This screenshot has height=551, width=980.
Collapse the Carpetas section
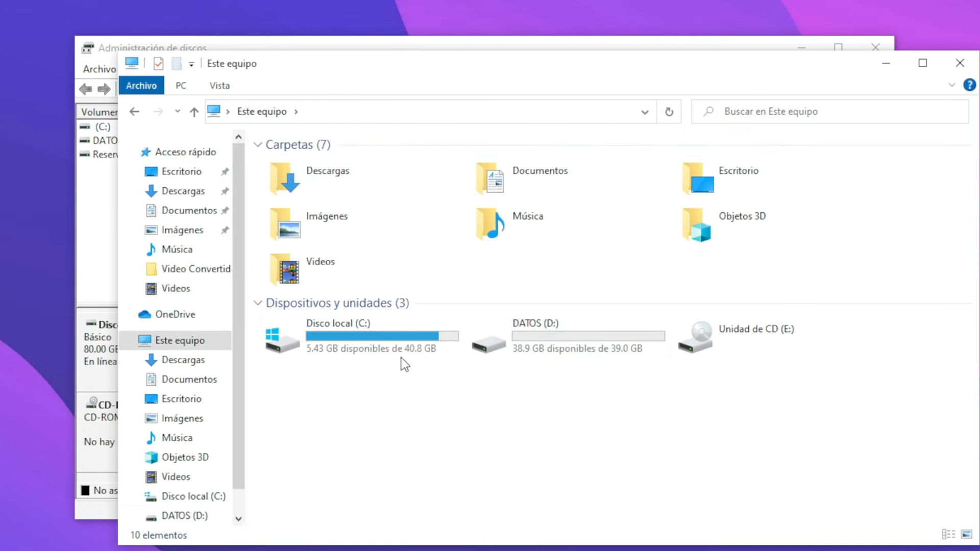[257, 144]
